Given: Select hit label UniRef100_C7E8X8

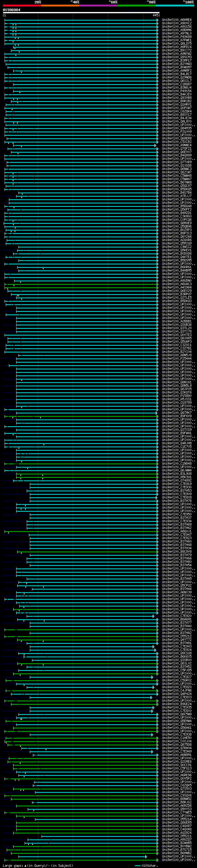Looking at the screenshot, I should click(177, 498).
